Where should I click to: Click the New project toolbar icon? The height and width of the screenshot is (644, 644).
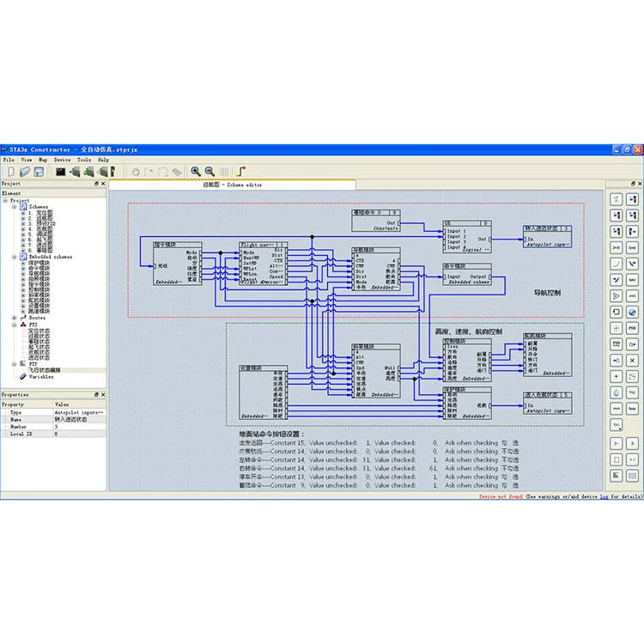[x=10, y=172]
